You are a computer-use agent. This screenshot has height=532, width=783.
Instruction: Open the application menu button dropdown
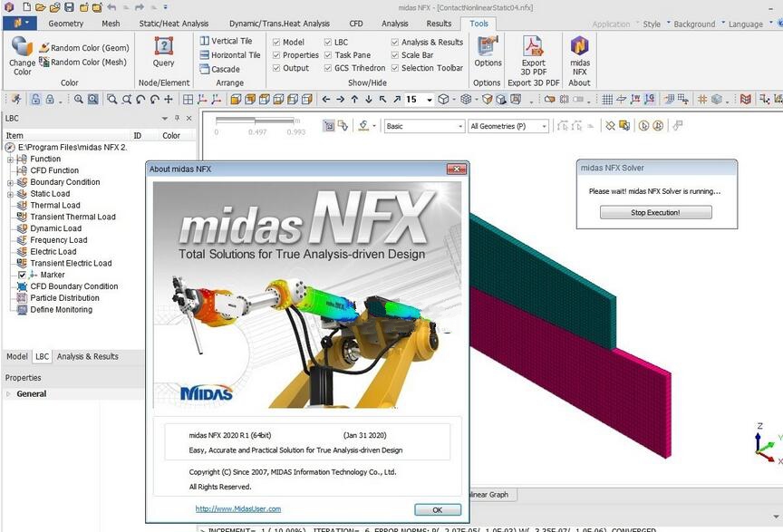19,23
